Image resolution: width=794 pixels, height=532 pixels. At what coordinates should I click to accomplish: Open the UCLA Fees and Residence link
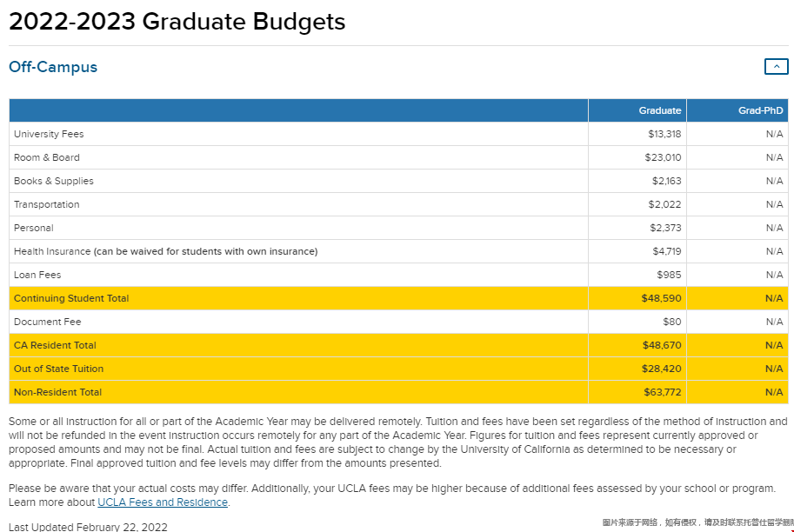point(163,502)
